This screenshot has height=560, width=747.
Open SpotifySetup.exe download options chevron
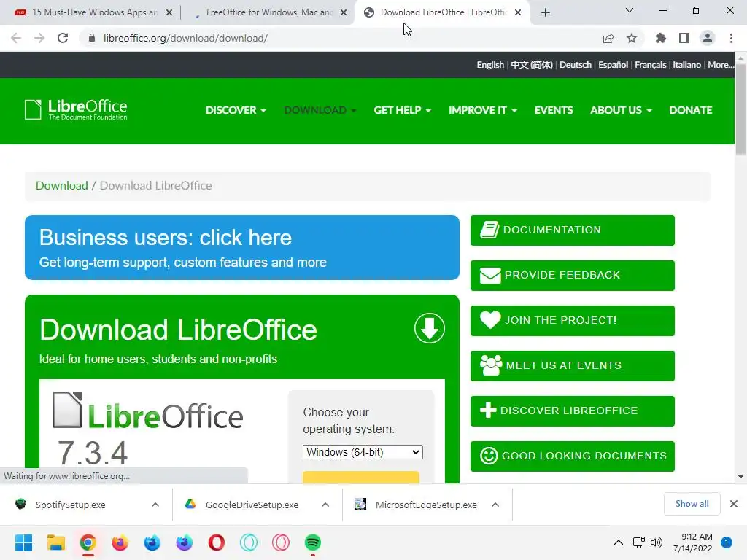tap(155, 505)
